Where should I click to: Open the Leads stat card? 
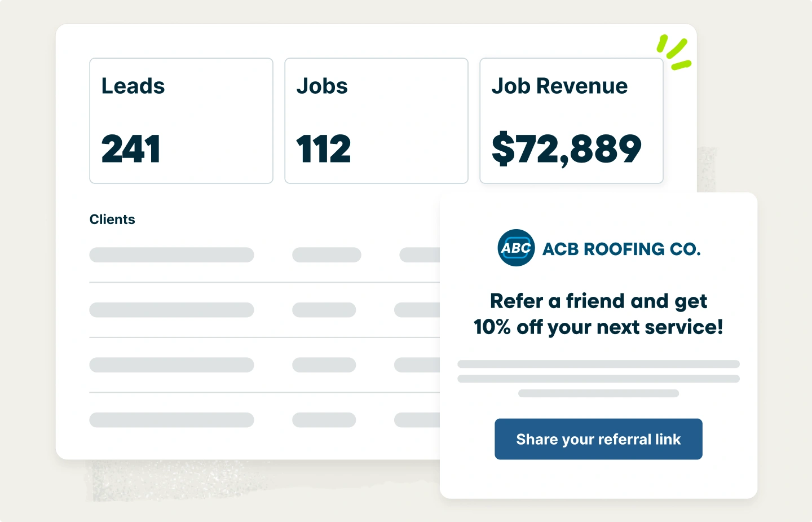tap(181, 121)
